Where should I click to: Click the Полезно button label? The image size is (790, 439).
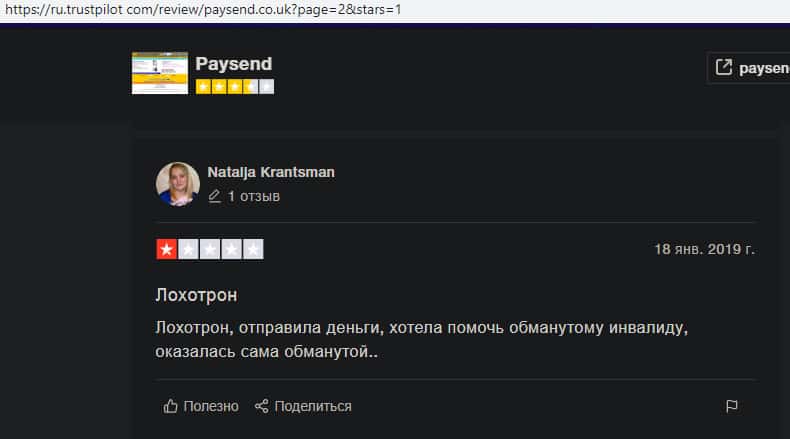[x=211, y=406]
